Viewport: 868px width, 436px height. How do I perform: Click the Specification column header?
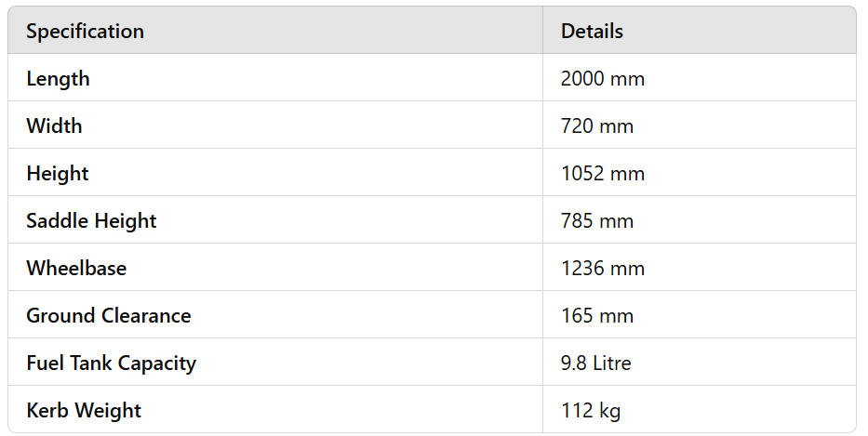[85, 31]
